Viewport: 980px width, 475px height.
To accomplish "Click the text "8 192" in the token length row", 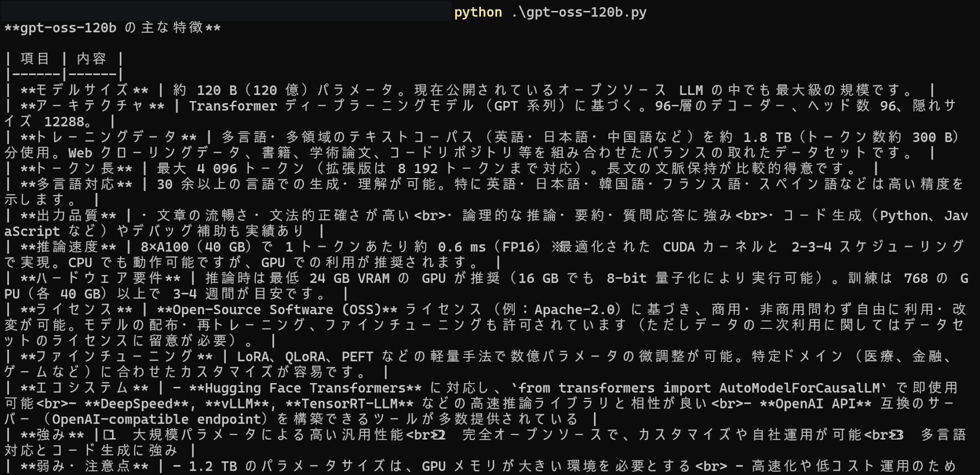I will [417, 169].
